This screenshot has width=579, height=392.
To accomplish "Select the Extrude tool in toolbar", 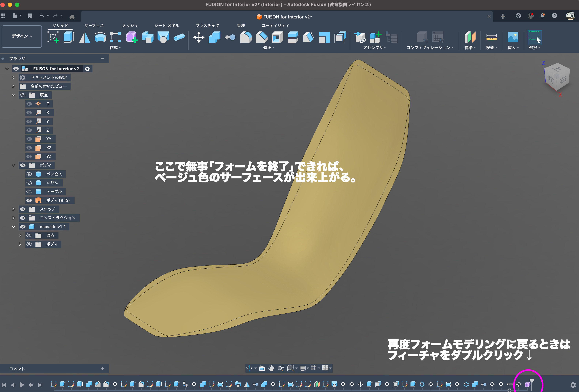I will pos(69,37).
